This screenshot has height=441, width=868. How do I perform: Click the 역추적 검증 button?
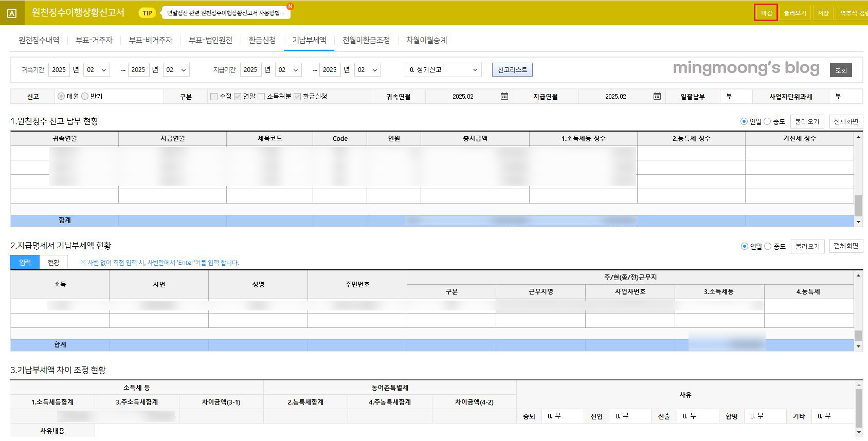(x=853, y=13)
